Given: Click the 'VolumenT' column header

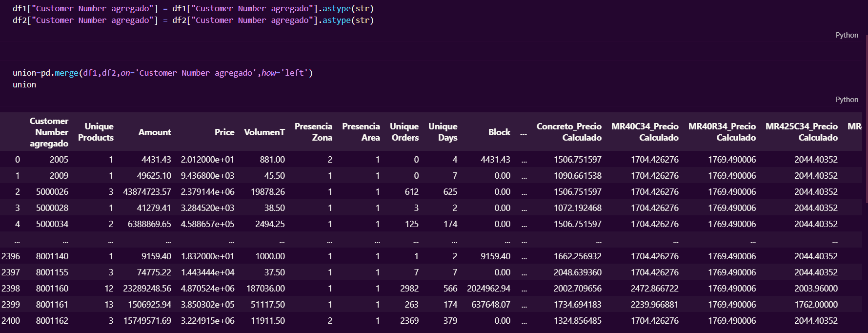Looking at the screenshot, I should pos(264,132).
